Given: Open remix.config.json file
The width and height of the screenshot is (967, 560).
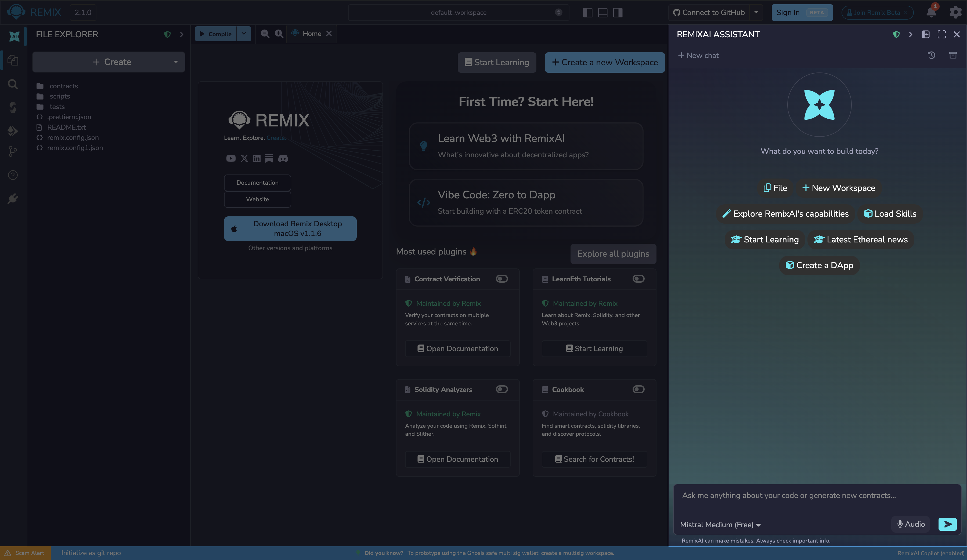Looking at the screenshot, I should 73,138.
